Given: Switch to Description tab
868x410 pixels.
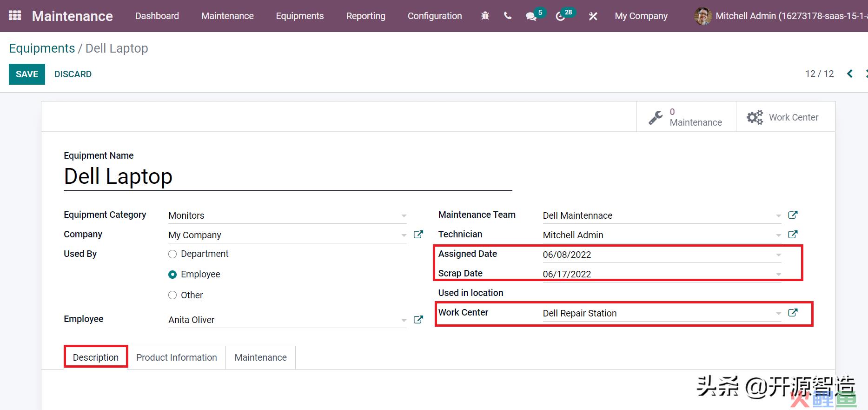Looking at the screenshot, I should pyautogui.click(x=96, y=357).
